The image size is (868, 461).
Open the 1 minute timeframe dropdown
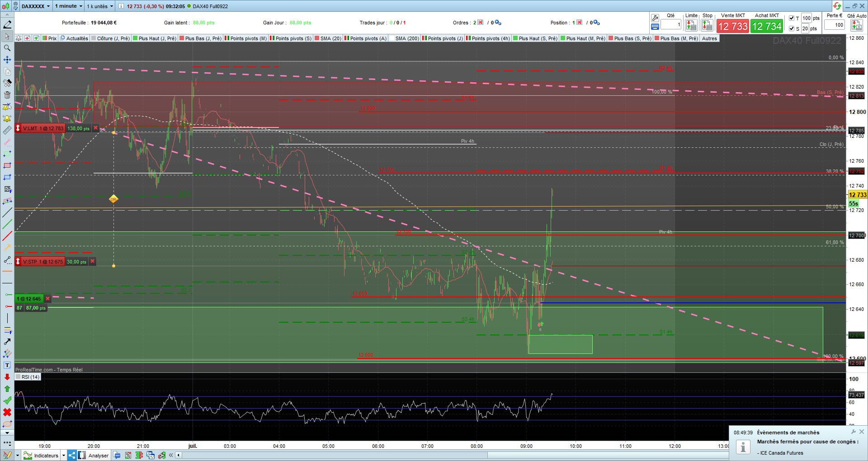(x=68, y=6)
